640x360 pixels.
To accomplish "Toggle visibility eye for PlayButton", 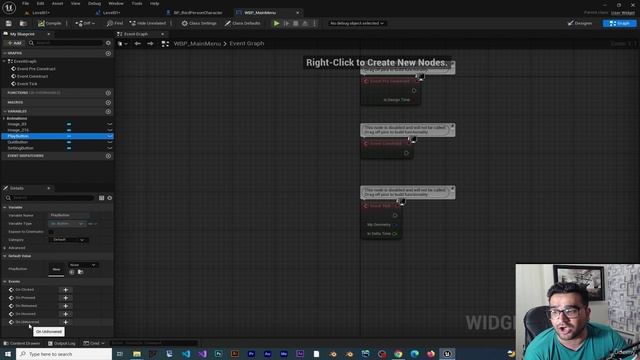I will pyautogui.click(x=110, y=136).
